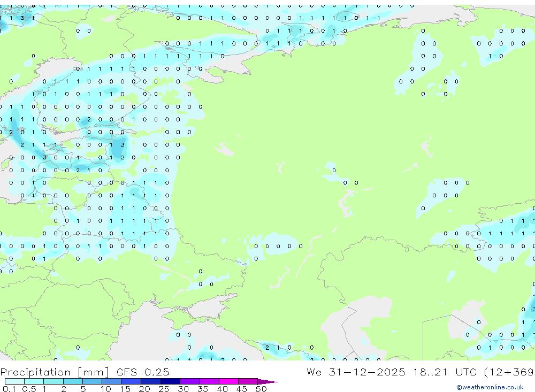Image resolution: width=535 pixels, height=392 pixels.
Task: Pick the legend swatch between 2 and 5
Action: 73,381
